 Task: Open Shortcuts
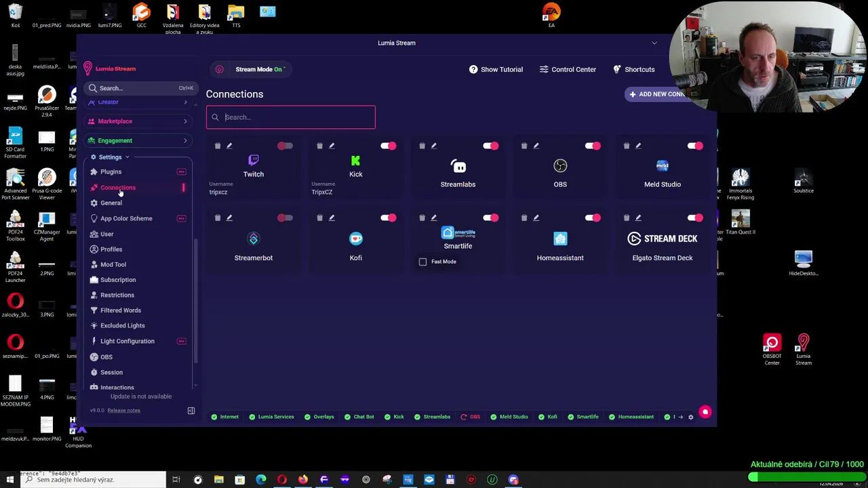(634, 70)
